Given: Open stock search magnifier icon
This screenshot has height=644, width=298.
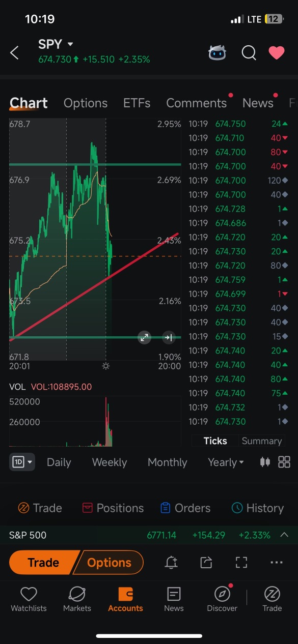Looking at the screenshot, I should pyautogui.click(x=249, y=52).
